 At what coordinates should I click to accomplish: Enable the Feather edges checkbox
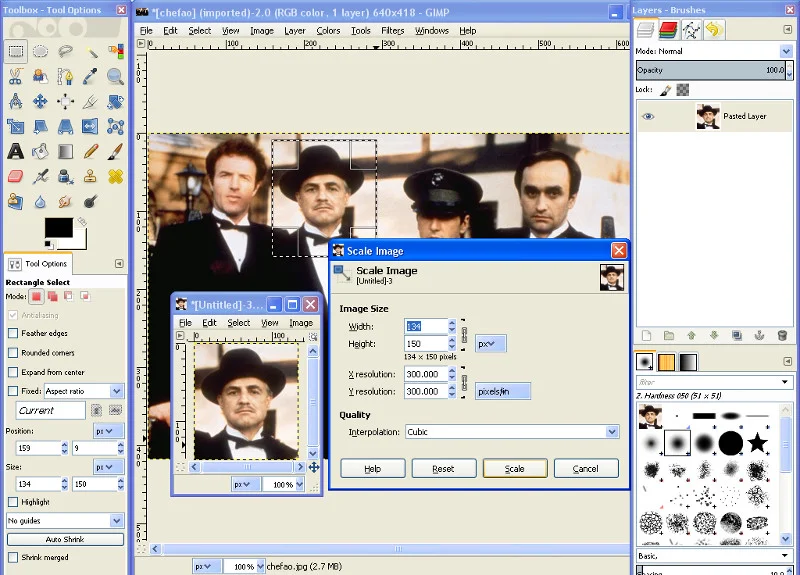13,333
